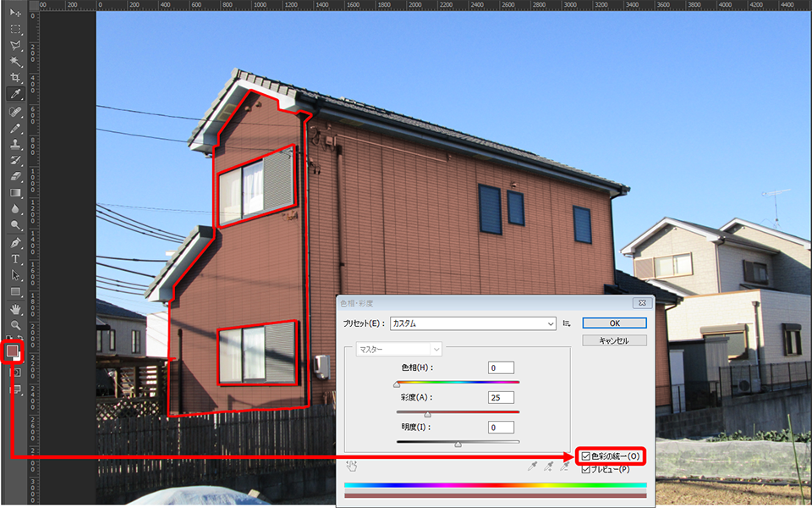Click the 色相(H) hue slider handle
The height and width of the screenshot is (508, 812).
click(x=397, y=384)
